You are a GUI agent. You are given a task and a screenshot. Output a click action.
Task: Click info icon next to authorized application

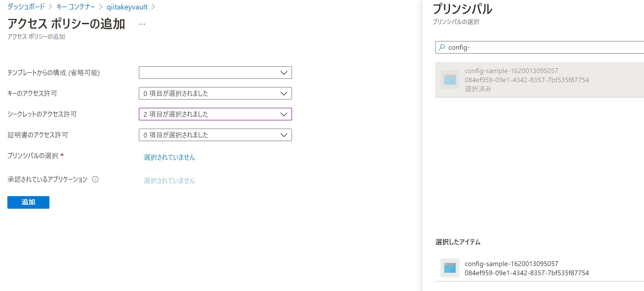(x=95, y=179)
